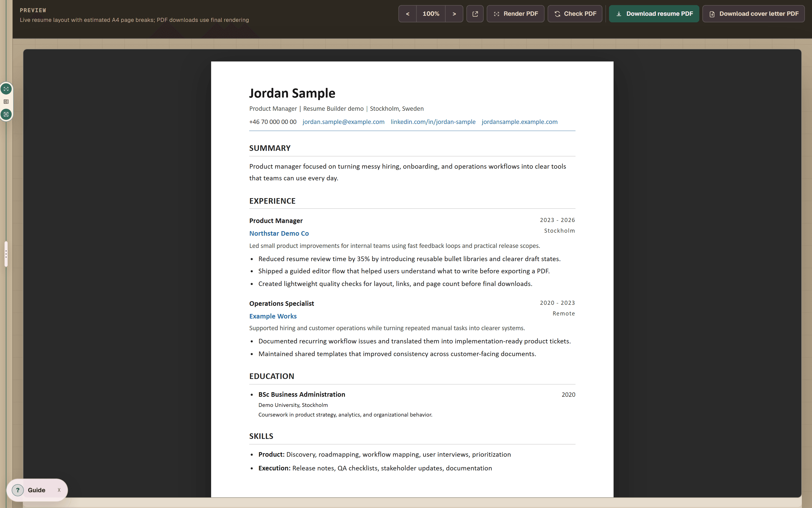Open the jordan.sample@example.com email link
The image size is (812, 508).
click(343, 122)
